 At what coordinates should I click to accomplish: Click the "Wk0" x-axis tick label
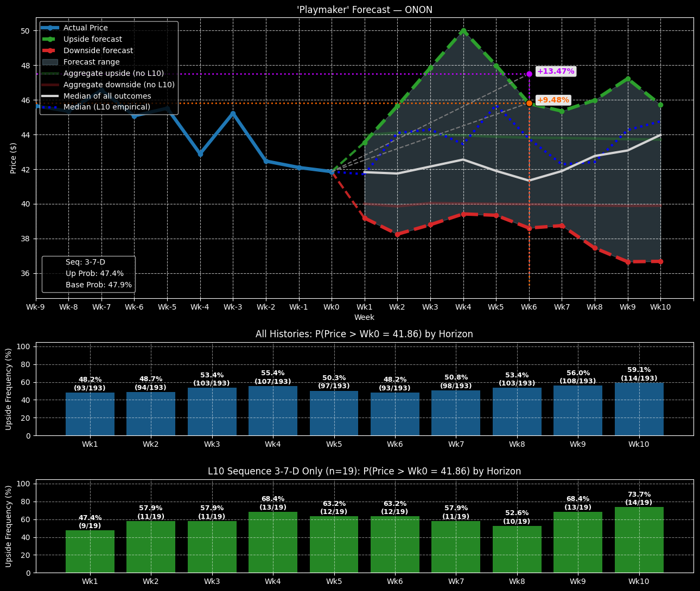[x=332, y=307]
